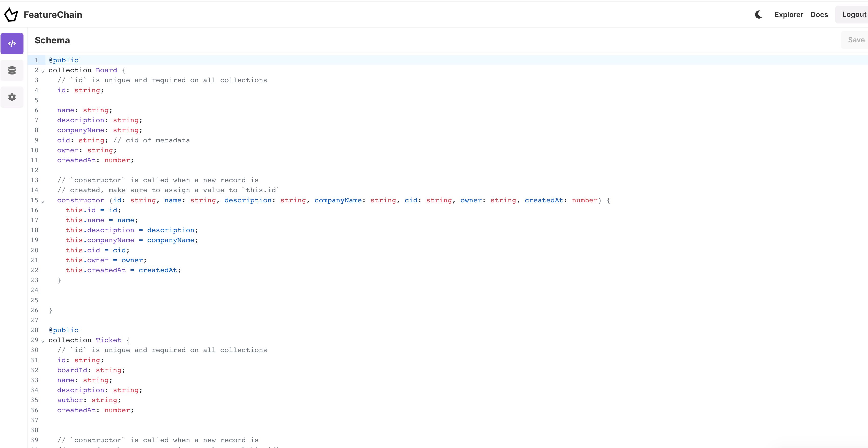Click comment '// cid of metadata'

152,141
